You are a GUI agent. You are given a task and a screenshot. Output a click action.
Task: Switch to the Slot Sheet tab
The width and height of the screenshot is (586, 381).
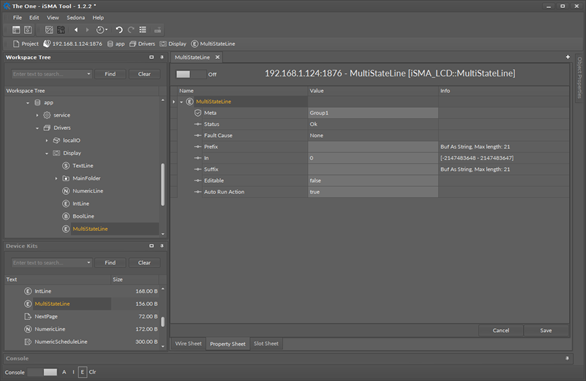tap(266, 344)
